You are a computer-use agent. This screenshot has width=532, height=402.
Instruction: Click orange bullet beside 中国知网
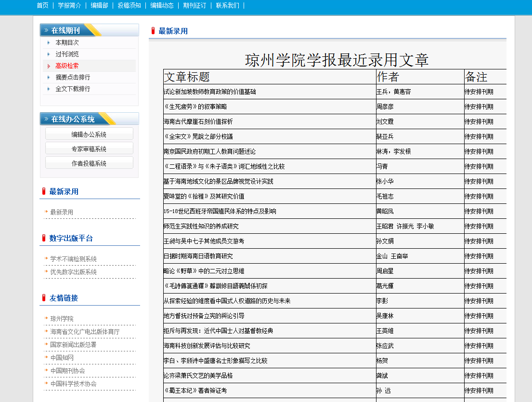(46, 357)
